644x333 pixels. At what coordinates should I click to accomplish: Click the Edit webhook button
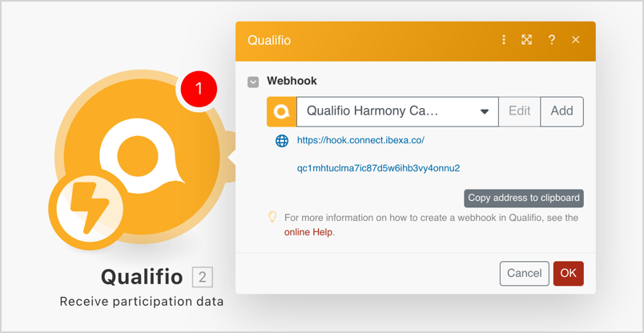click(519, 111)
